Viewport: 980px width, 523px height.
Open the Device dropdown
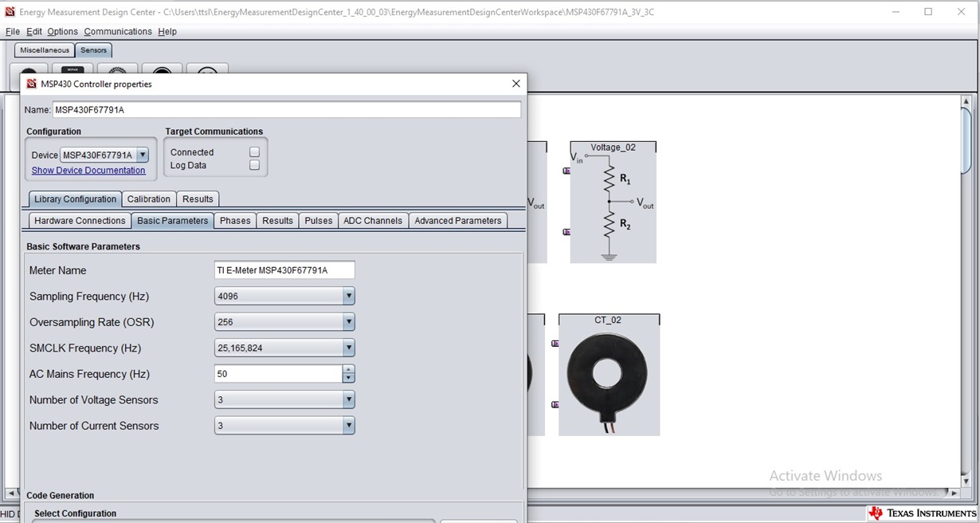(142, 155)
